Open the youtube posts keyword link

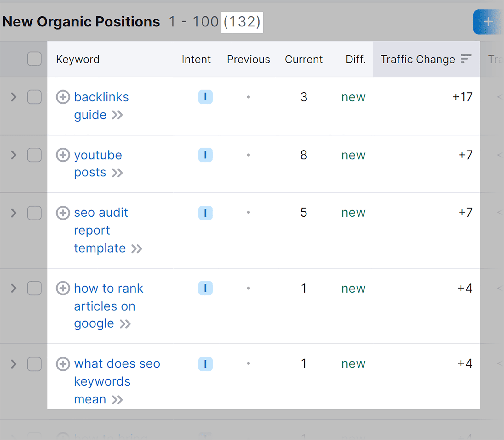[98, 155]
